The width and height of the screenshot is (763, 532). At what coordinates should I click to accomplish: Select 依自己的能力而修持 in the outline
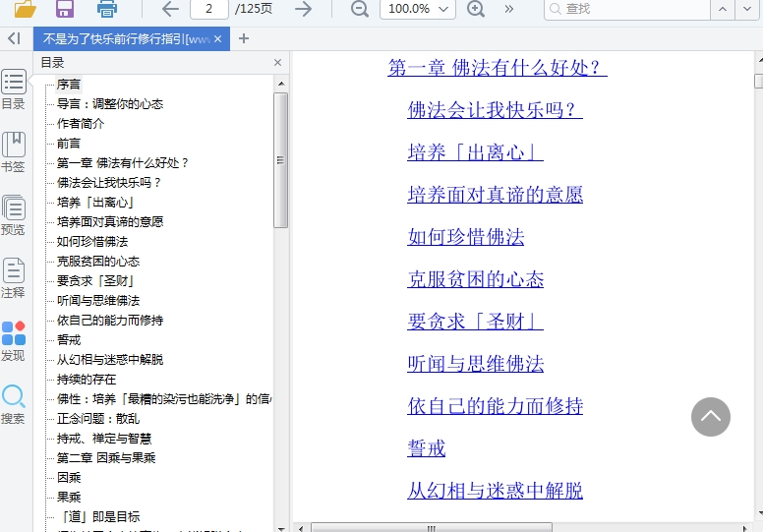pos(110,321)
